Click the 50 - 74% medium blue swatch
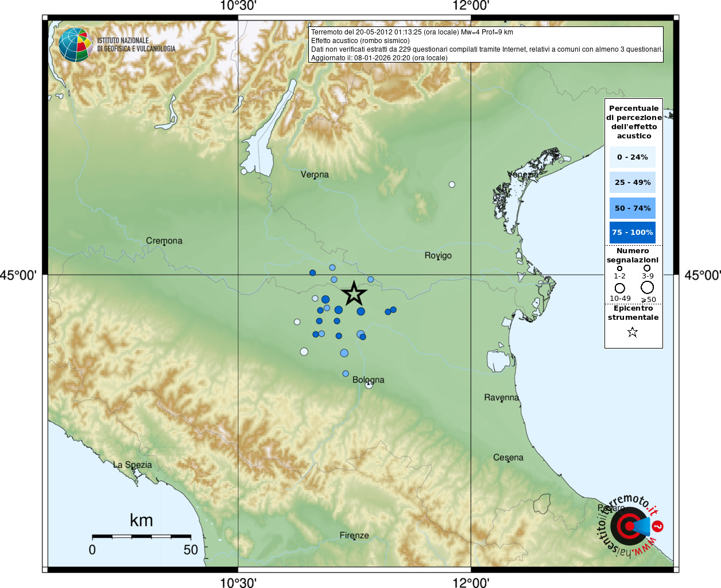 point(633,208)
